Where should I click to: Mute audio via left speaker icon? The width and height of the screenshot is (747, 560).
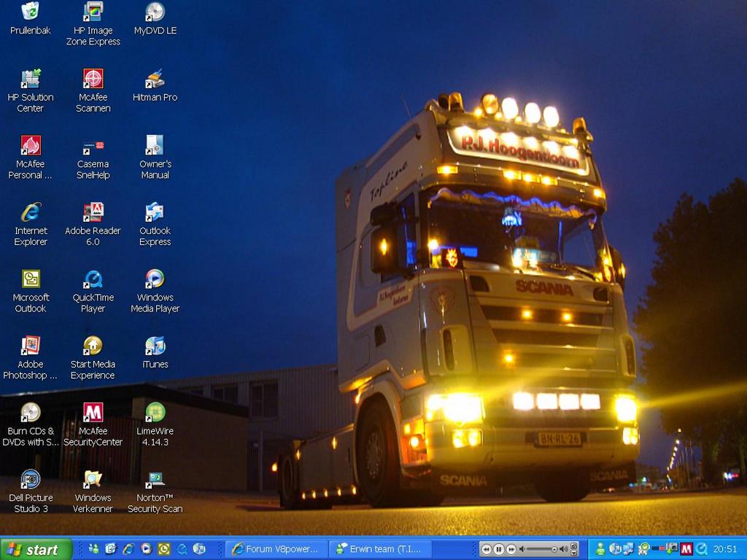(522, 549)
